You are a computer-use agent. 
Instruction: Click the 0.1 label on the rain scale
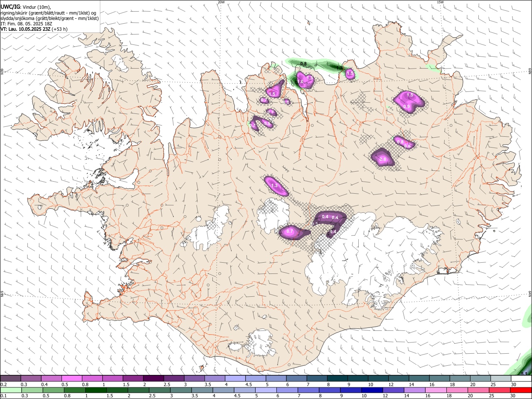click(x=3, y=396)
